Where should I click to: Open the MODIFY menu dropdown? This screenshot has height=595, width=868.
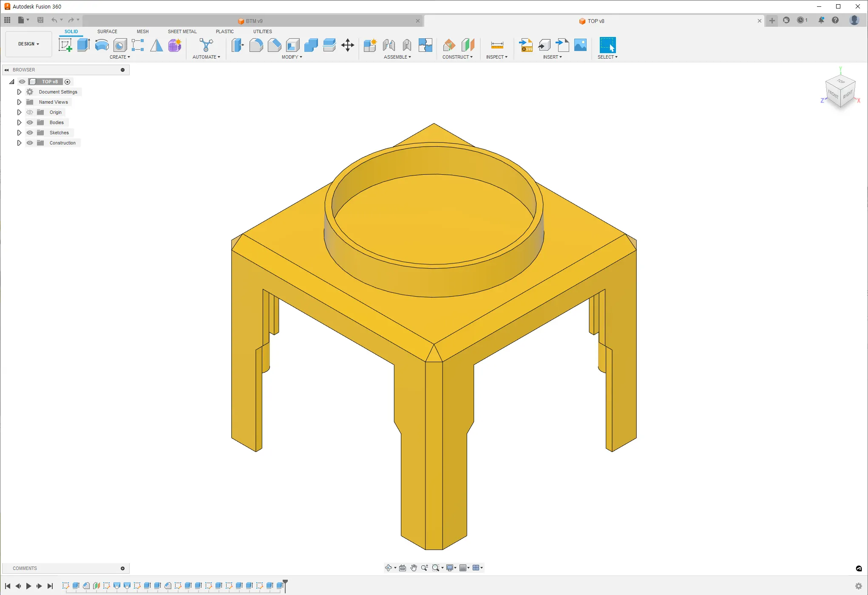(x=292, y=57)
